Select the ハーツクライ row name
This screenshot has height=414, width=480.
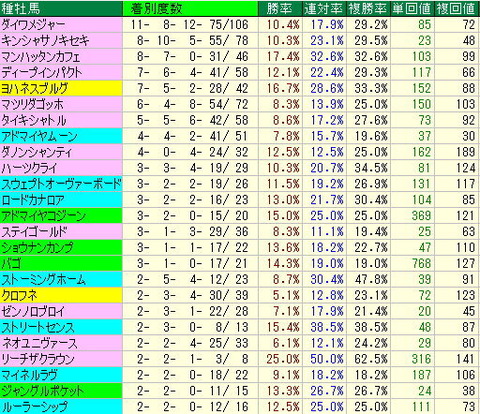point(61,168)
